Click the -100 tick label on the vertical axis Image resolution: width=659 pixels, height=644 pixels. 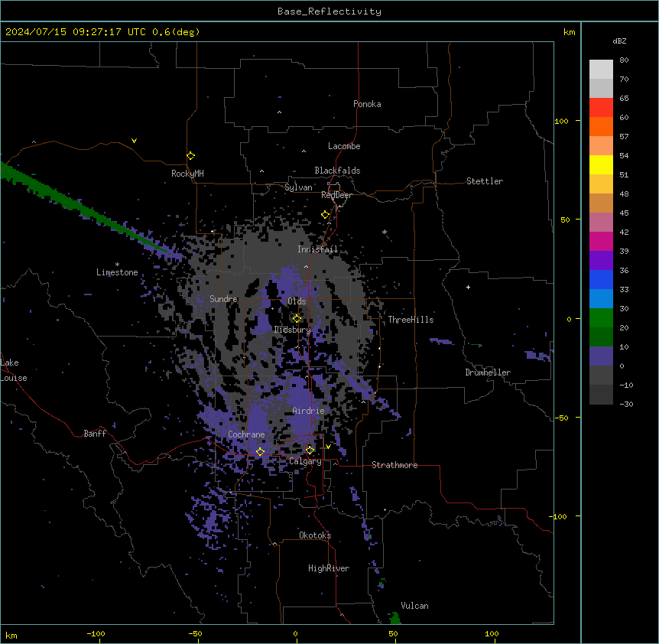click(559, 516)
